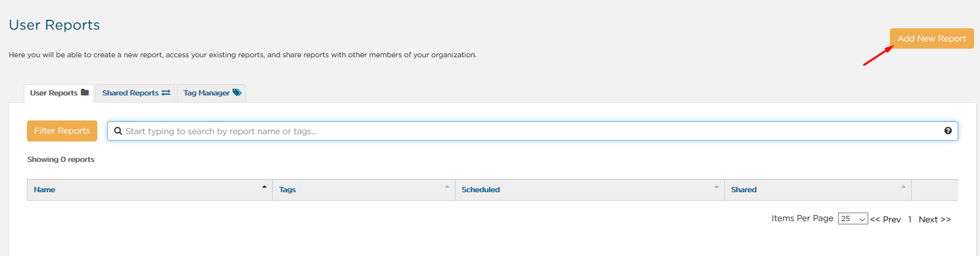
Task: Go to next page with Next >>
Action: (x=935, y=220)
